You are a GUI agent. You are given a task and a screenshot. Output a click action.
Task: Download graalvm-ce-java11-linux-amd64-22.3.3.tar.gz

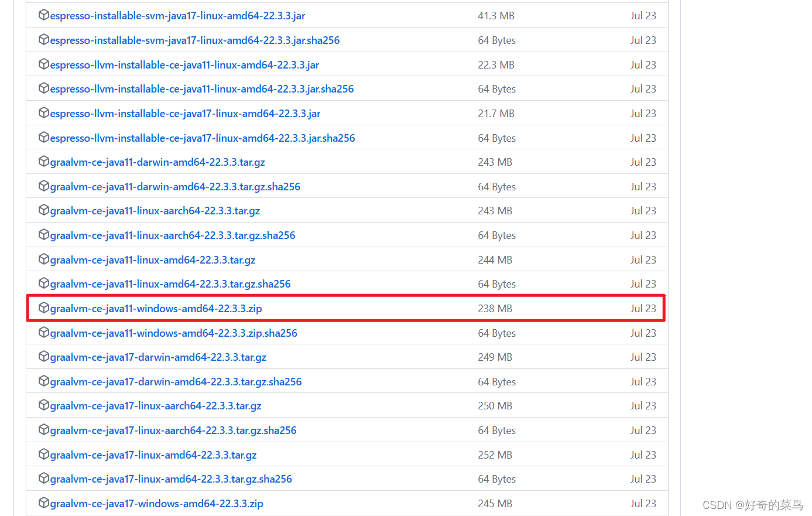[153, 260]
